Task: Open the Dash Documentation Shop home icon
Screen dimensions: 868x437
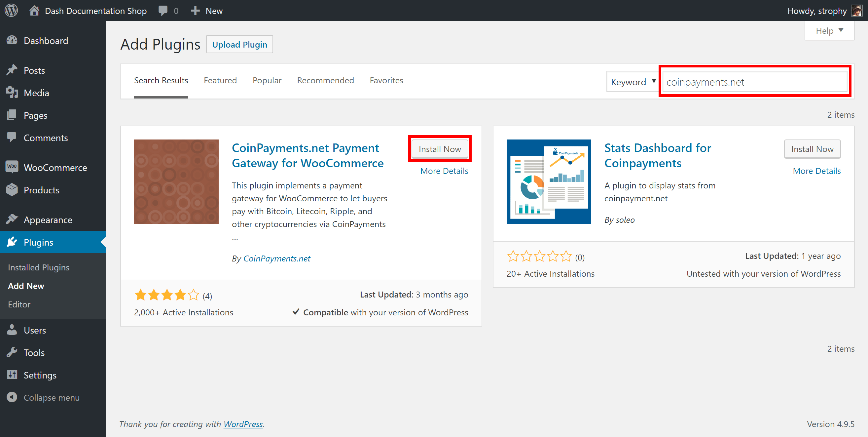Action: [34, 11]
